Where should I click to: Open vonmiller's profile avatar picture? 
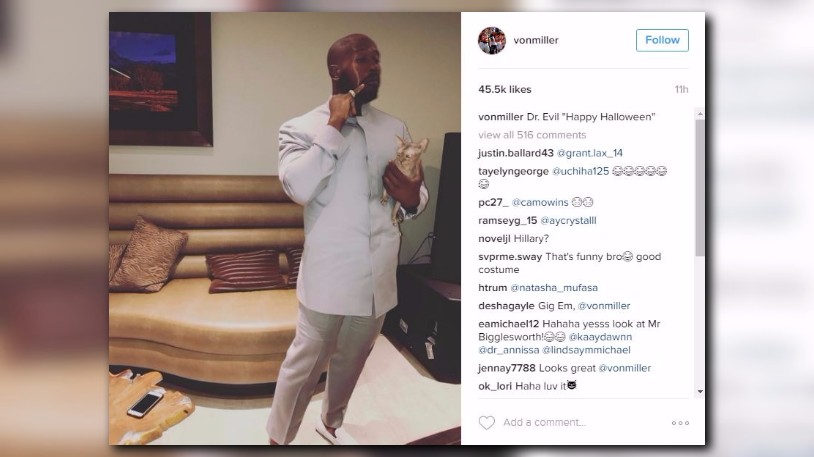(492, 41)
